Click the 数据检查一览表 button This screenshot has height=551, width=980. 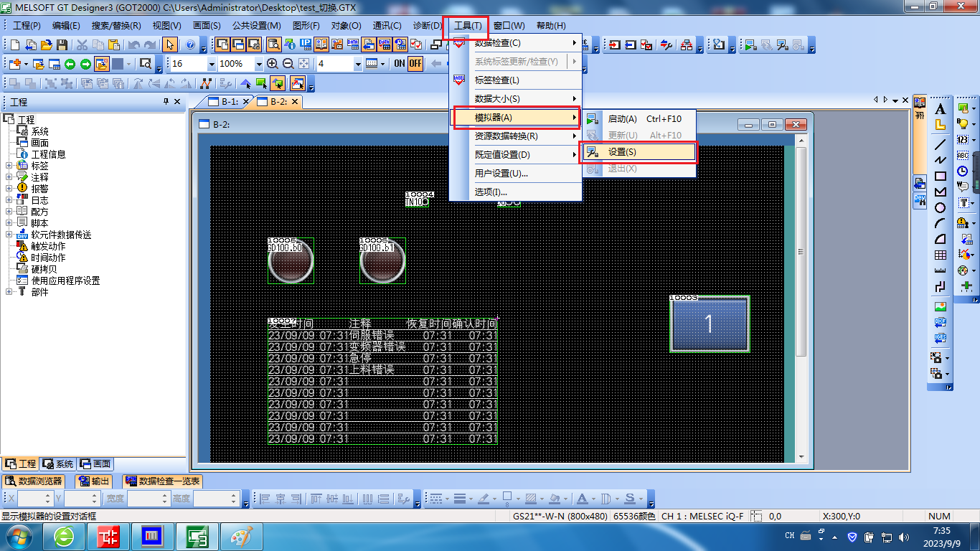(164, 481)
